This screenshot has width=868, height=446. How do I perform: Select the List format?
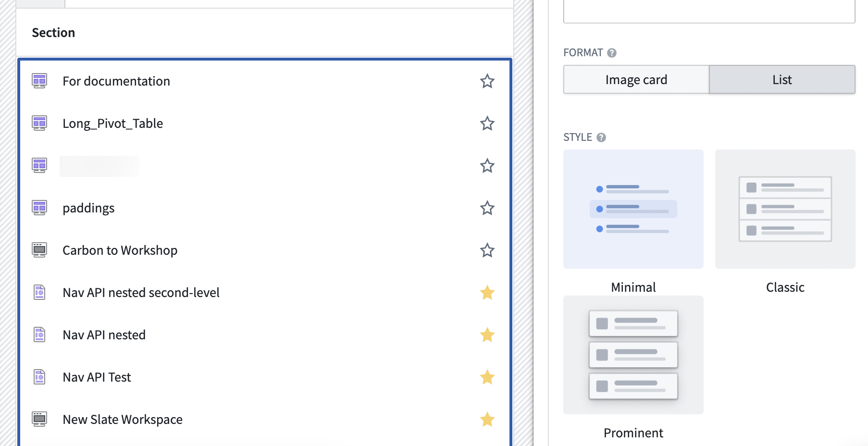point(782,80)
